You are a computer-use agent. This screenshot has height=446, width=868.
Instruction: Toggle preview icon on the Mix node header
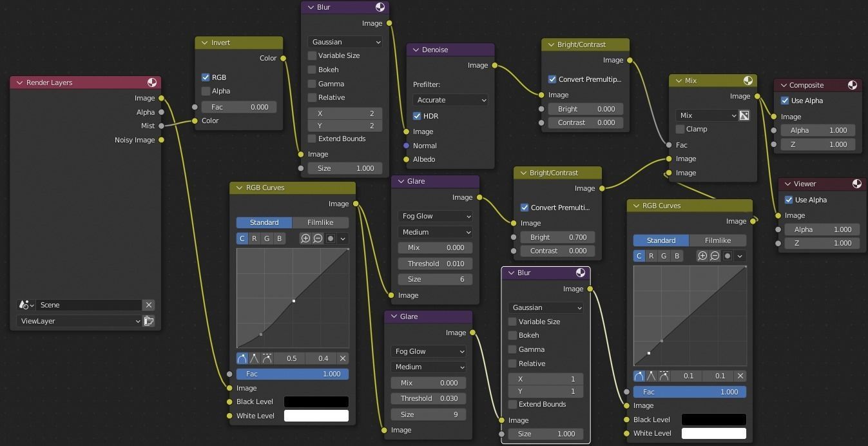[x=748, y=81]
